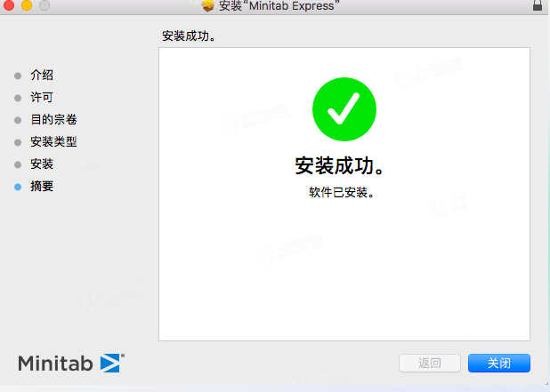The image size is (550, 392).
Task: Click the package installer icon in title
Action: [x=208, y=5]
